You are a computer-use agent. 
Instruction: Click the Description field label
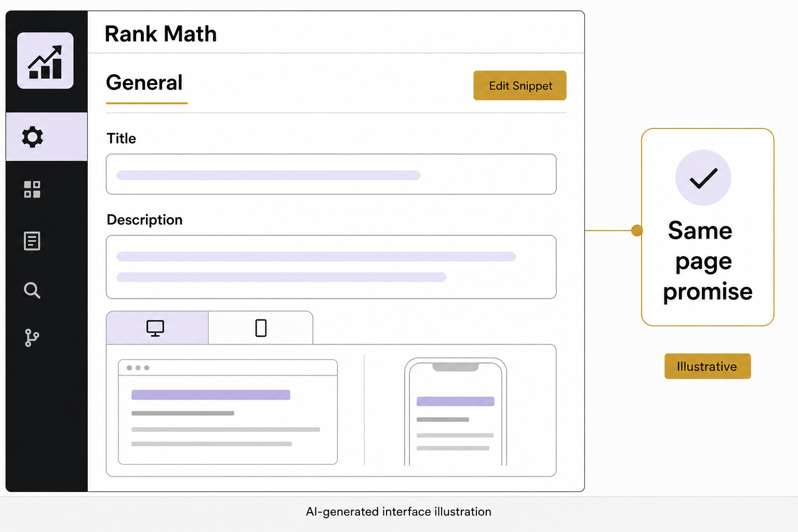point(144,220)
